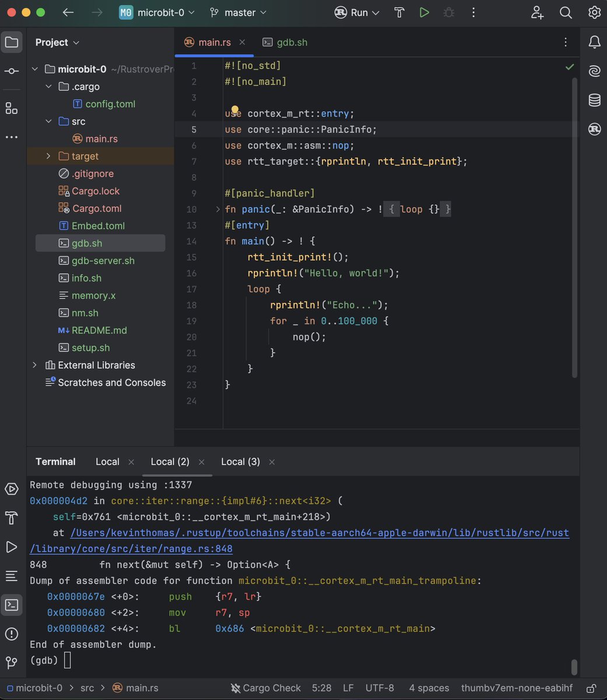Screen dimensions: 607x700
Task: Toggle read-only lock icon in status bar
Action: (x=591, y=688)
